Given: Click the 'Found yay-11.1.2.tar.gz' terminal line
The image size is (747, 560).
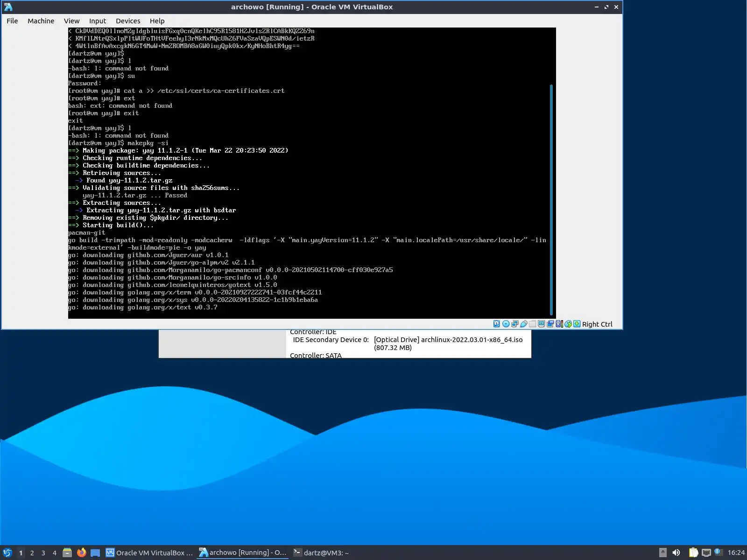Looking at the screenshot, I should click(124, 181).
